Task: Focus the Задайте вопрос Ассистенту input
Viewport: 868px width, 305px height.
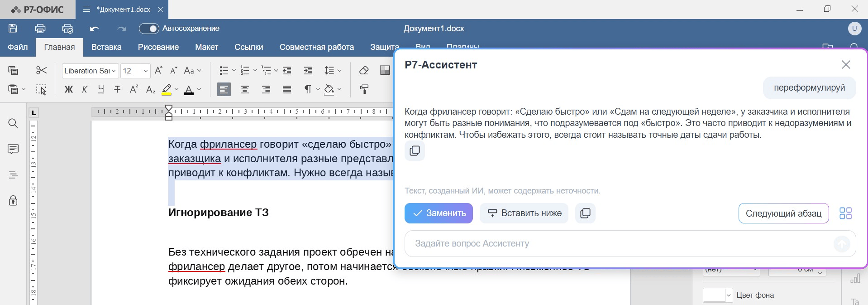Action: pyautogui.click(x=630, y=243)
